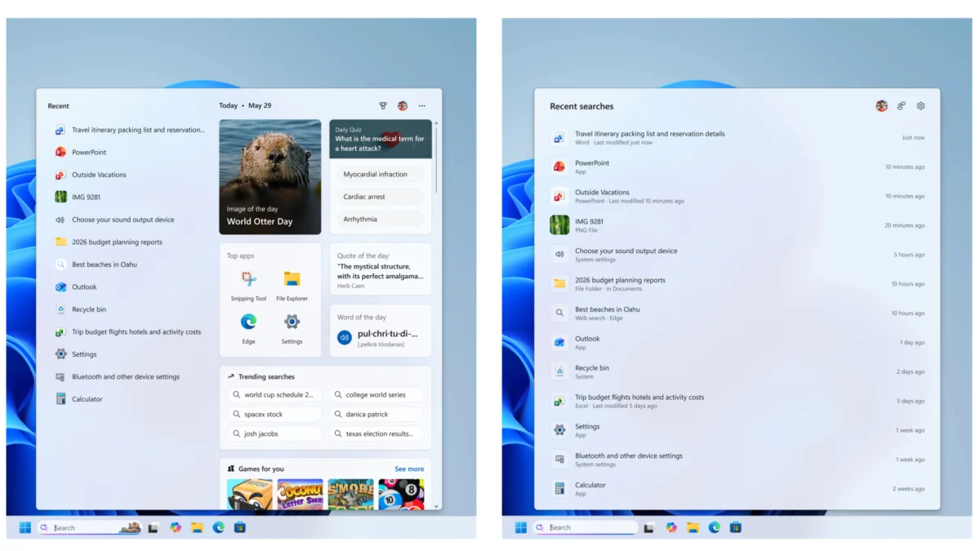This screenshot has height=551, width=980.
Task: Open the rewards trophy icon in left panel
Action: coord(383,105)
